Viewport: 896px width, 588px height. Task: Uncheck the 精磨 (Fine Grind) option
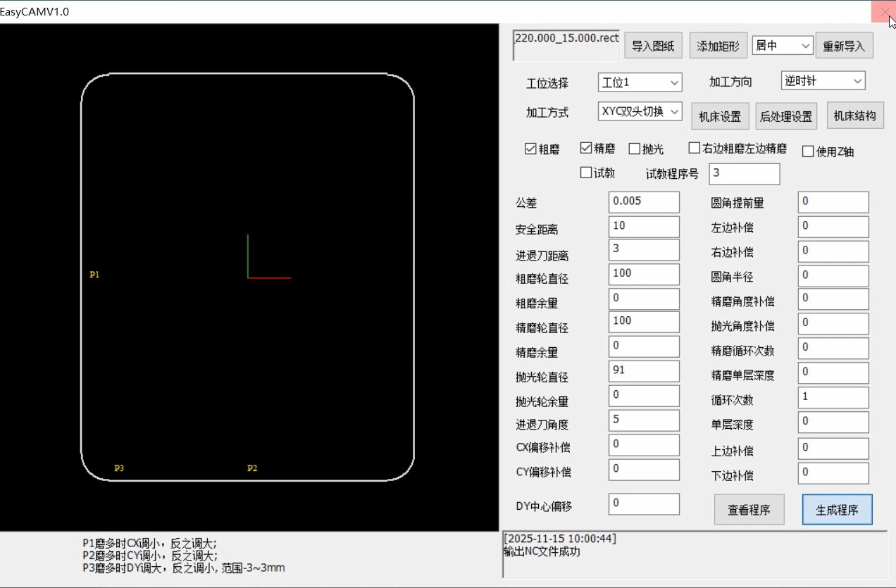[585, 148]
